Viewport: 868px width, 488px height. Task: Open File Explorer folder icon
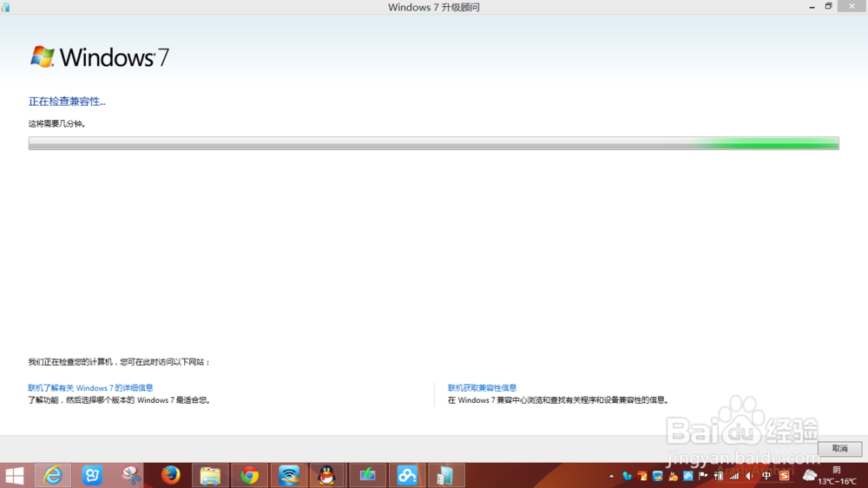tap(210, 476)
